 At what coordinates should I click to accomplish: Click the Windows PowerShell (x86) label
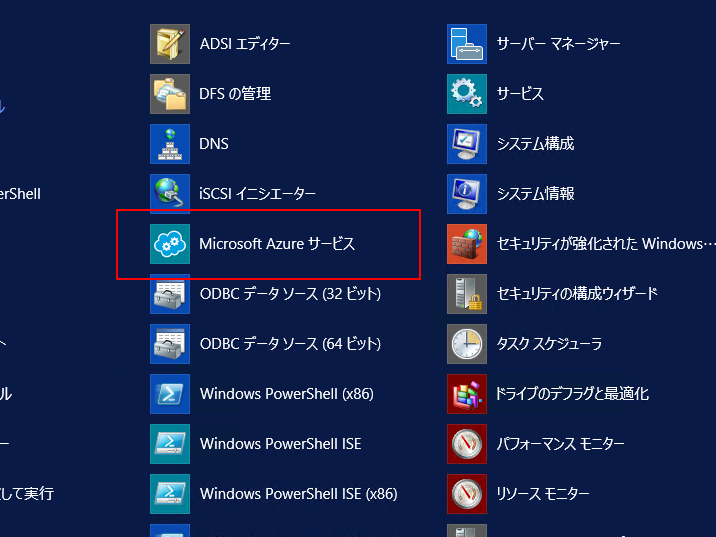coord(287,394)
